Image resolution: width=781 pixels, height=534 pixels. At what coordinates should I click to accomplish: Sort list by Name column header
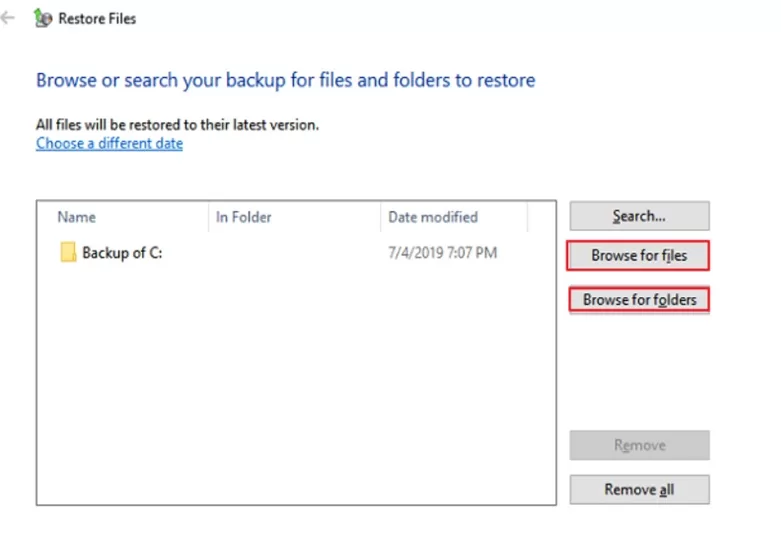(x=123, y=217)
